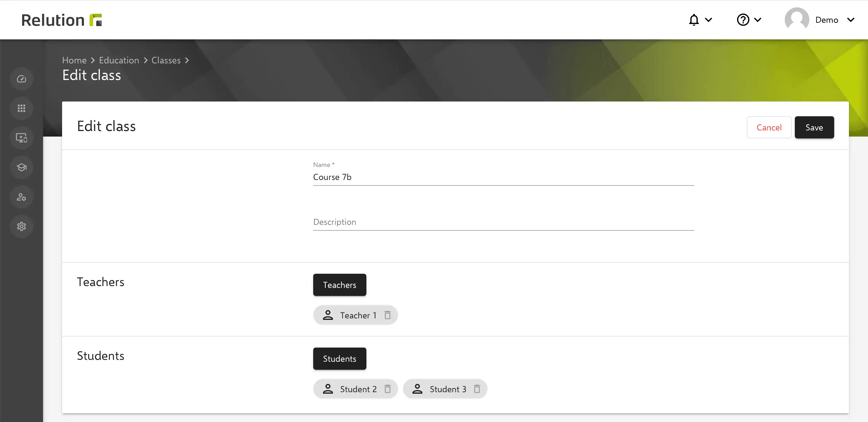The image size is (868, 422).
Task: Remove Teacher 1 using its trash icon
Action: click(x=388, y=315)
